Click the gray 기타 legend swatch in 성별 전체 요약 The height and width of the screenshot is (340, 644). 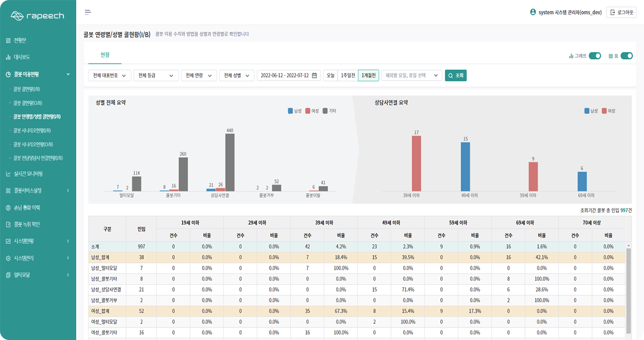point(325,111)
